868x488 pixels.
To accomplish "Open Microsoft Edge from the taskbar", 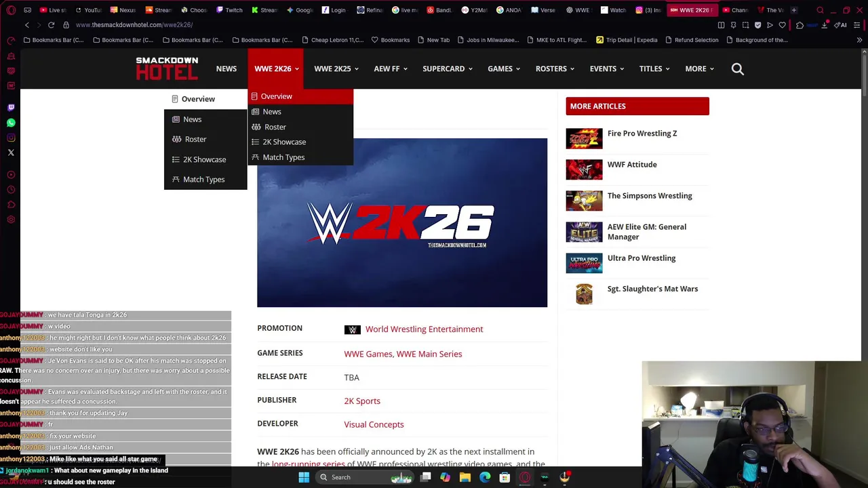I will (485, 477).
